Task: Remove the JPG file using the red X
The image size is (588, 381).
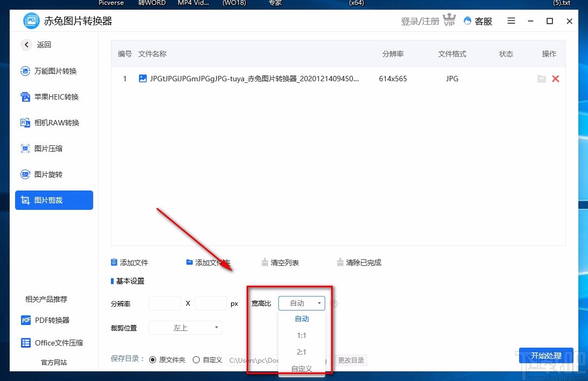Action: pos(556,79)
